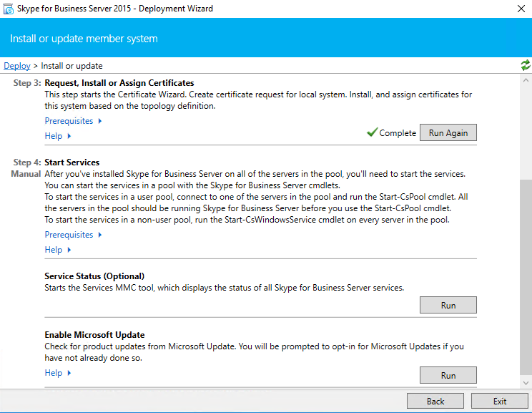Click the 'Install or update member system' banner text

click(84, 39)
